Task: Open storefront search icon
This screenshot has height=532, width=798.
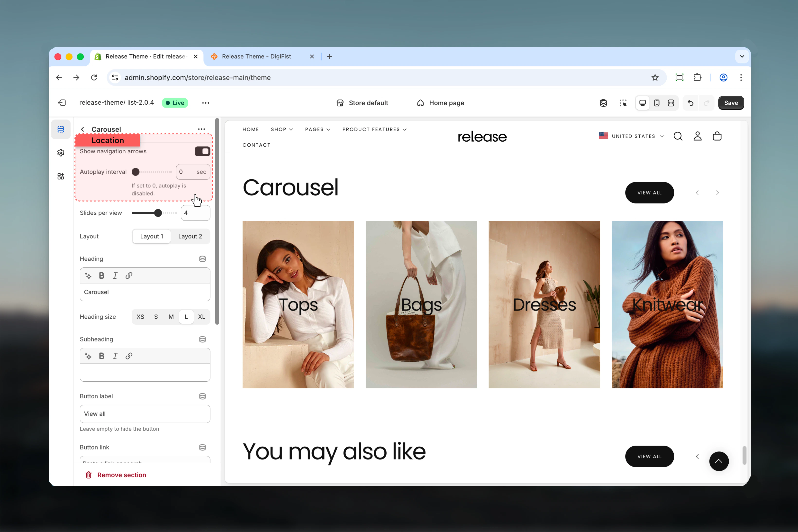Action: click(x=678, y=136)
